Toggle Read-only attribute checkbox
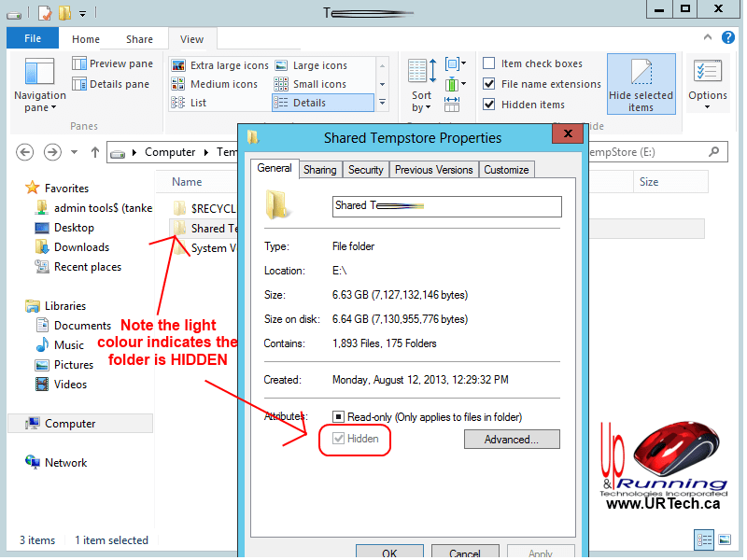This screenshot has width=747, height=560. (339, 416)
